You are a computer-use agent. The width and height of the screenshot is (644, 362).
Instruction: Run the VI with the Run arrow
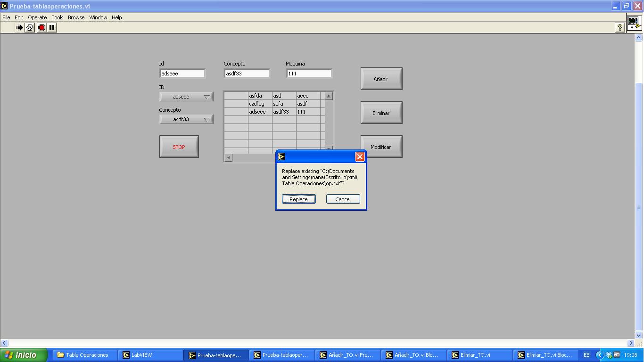pos(19,27)
